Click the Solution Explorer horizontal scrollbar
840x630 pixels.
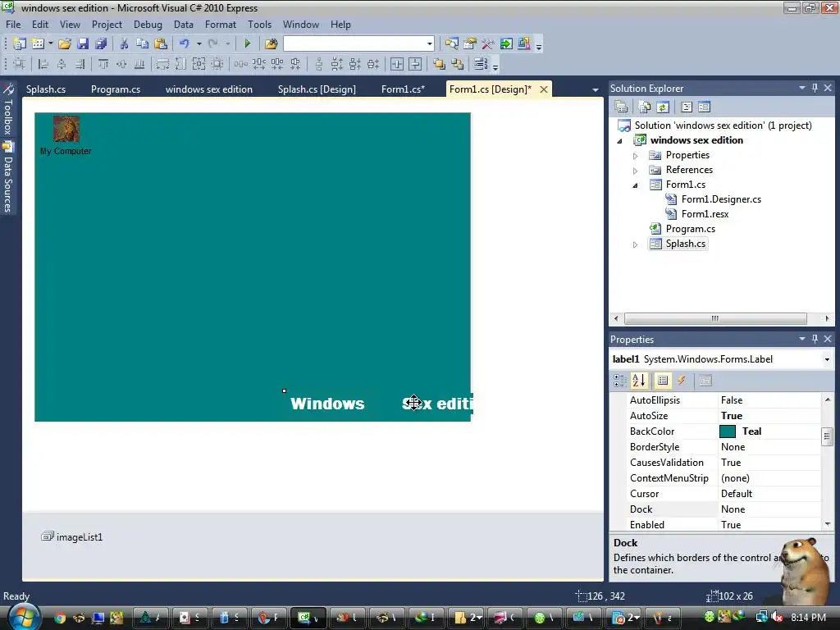[715, 318]
